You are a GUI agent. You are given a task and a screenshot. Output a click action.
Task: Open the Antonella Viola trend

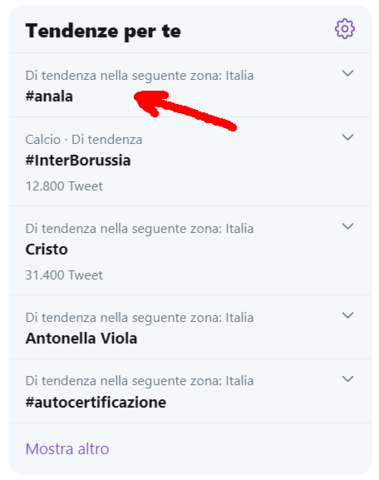click(x=81, y=338)
